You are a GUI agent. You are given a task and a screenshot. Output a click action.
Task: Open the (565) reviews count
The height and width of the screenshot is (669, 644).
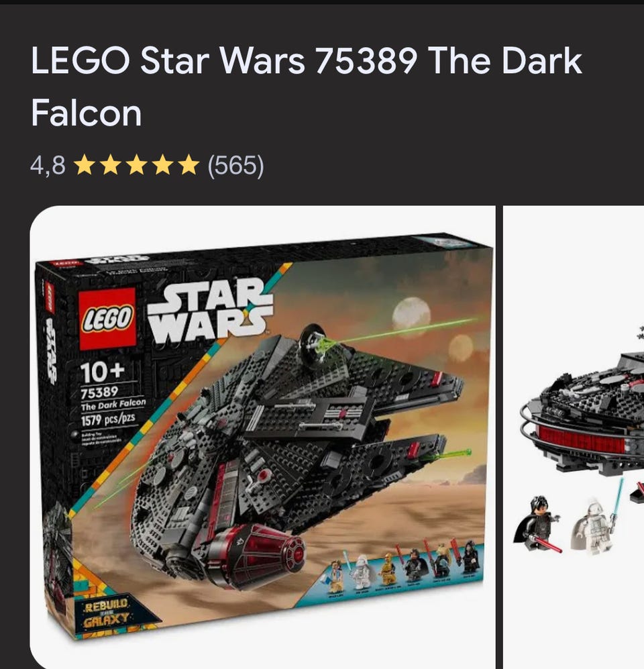(x=236, y=166)
